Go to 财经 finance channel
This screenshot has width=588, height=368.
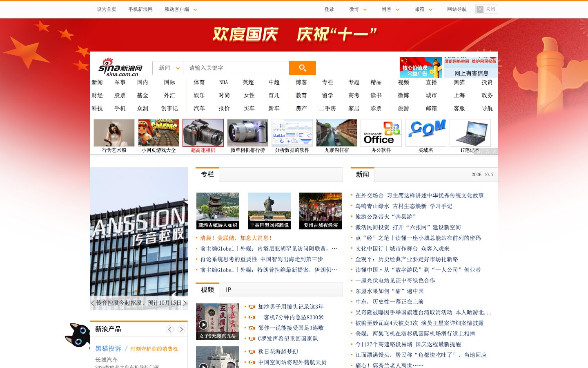97,95
